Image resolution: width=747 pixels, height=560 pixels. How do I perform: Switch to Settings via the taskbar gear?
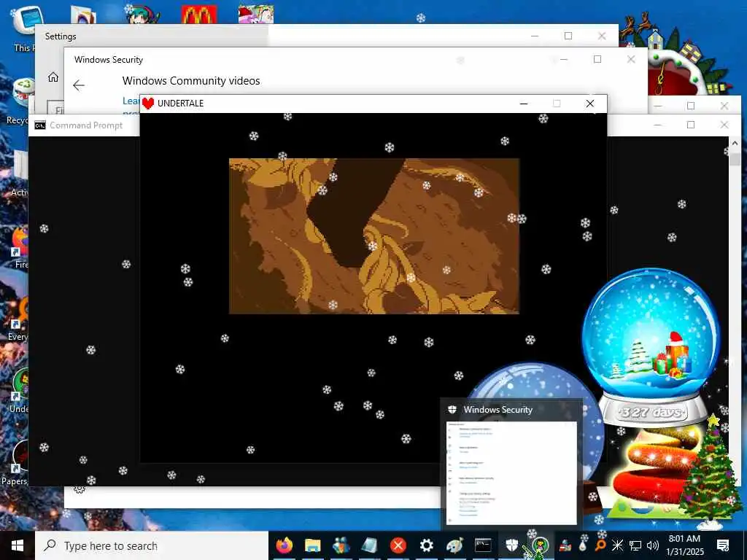(426, 545)
